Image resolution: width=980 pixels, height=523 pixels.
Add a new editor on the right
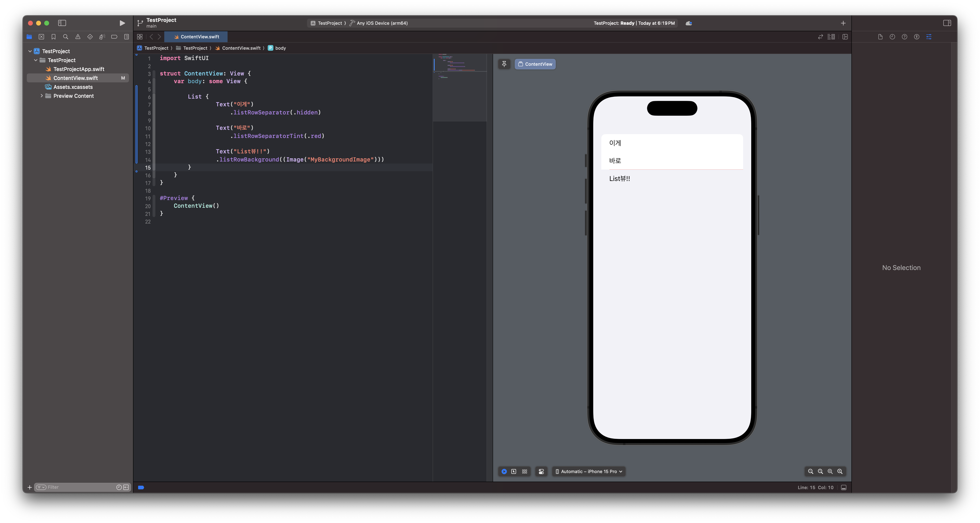(845, 37)
